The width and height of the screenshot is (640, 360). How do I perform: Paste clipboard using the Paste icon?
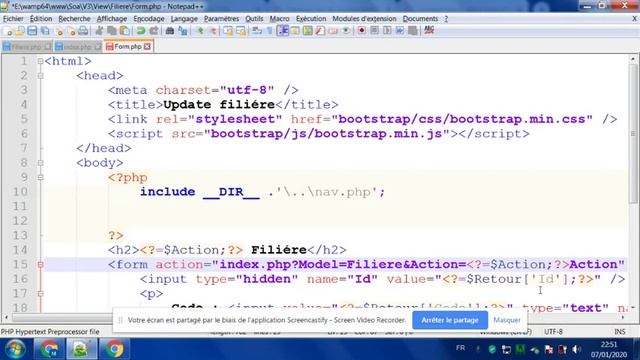point(124,31)
